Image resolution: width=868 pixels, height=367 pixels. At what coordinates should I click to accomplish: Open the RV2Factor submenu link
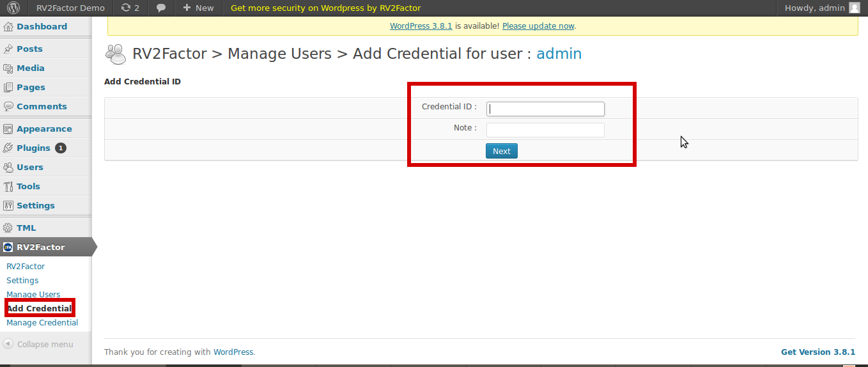(26, 267)
